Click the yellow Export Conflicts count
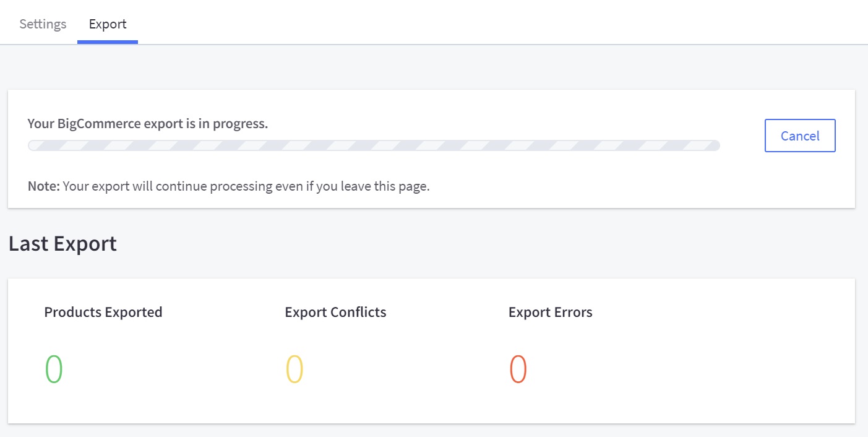The height and width of the screenshot is (437, 868). coord(294,369)
